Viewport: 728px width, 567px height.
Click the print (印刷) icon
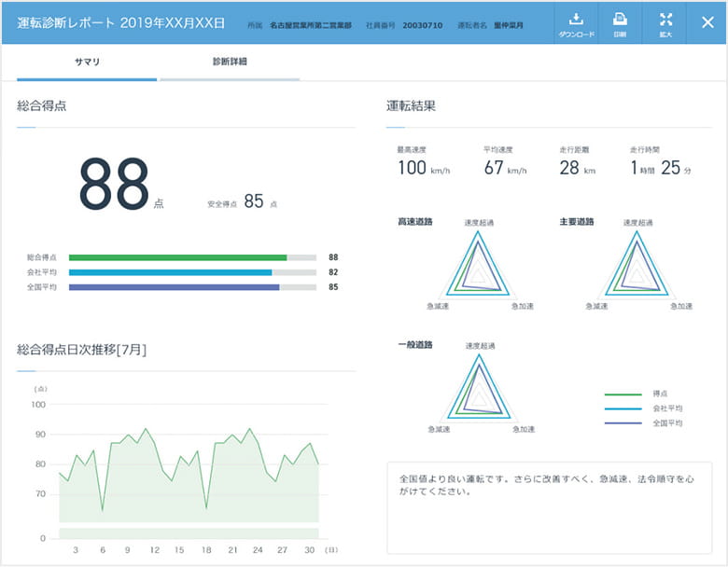[620, 19]
